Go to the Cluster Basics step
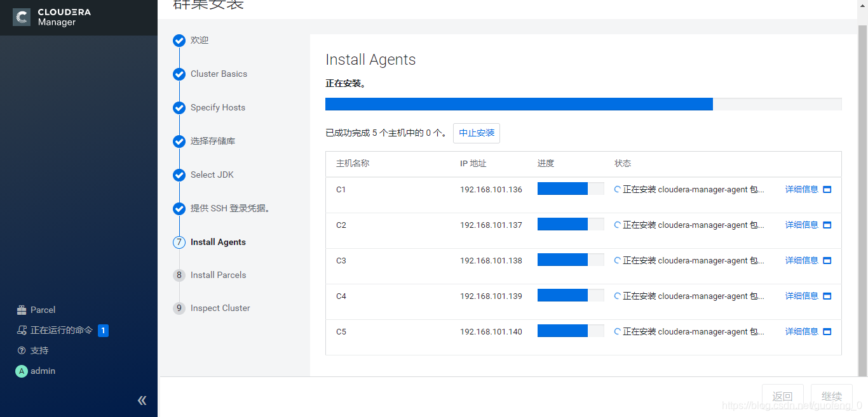This screenshot has height=417, width=868. [x=219, y=74]
